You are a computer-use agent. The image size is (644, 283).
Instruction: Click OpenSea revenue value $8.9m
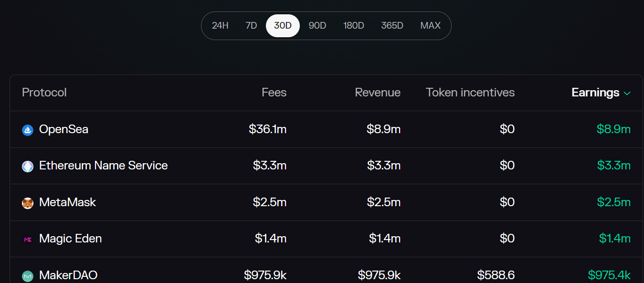tap(383, 129)
